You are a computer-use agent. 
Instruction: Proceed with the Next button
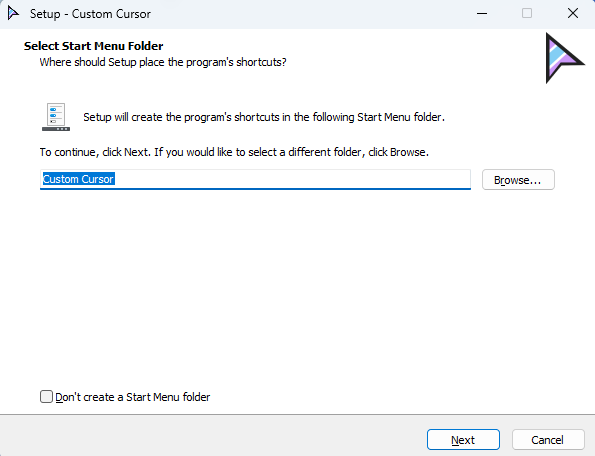click(x=463, y=440)
